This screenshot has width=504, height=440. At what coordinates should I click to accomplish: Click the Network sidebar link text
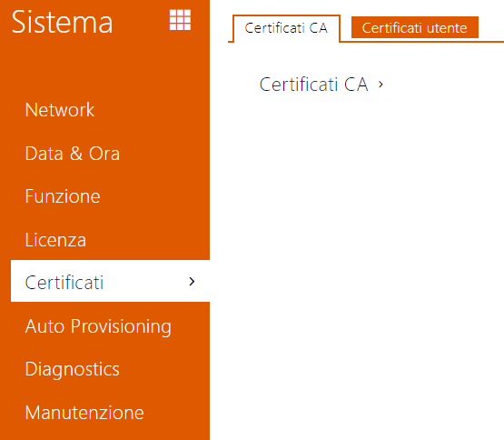pos(60,110)
